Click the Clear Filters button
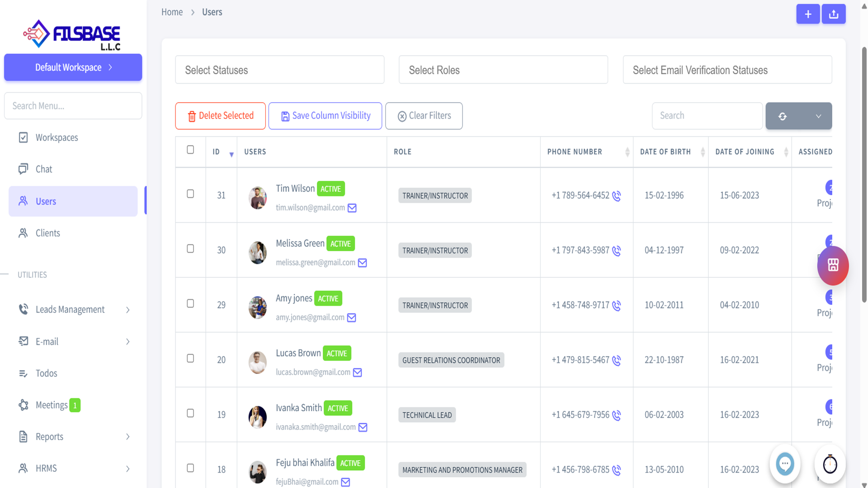 [424, 116]
